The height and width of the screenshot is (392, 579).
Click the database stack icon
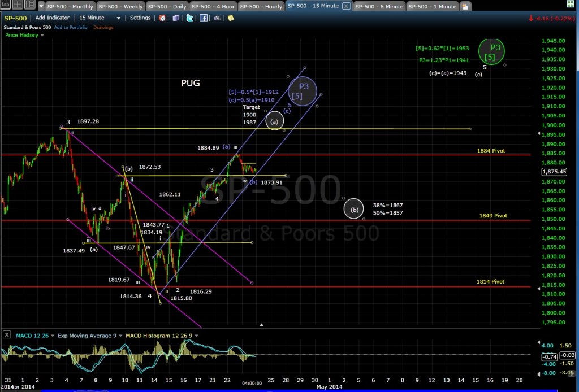pos(176,18)
